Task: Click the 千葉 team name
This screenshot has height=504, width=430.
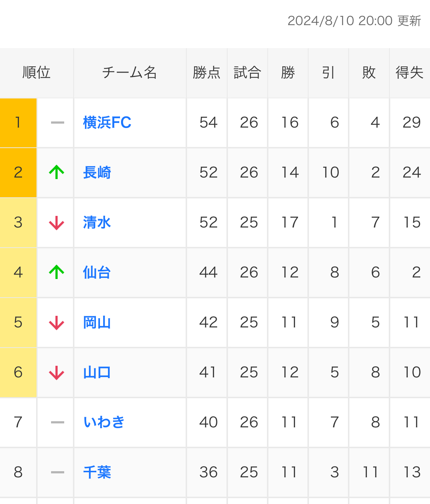Action: [97, 472]
